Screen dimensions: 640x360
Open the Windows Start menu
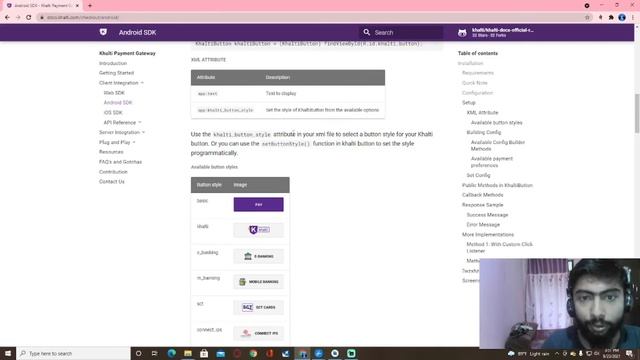8,353
